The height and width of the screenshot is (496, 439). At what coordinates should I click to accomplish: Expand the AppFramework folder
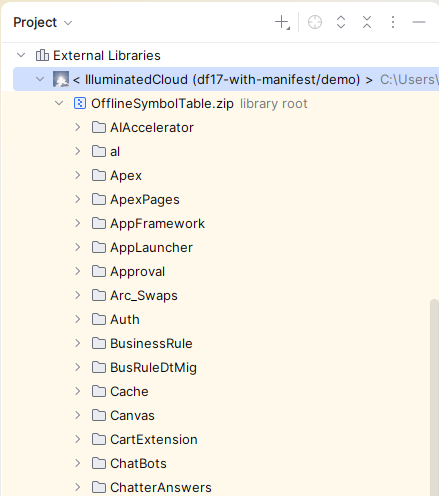(x=78, y=223)
